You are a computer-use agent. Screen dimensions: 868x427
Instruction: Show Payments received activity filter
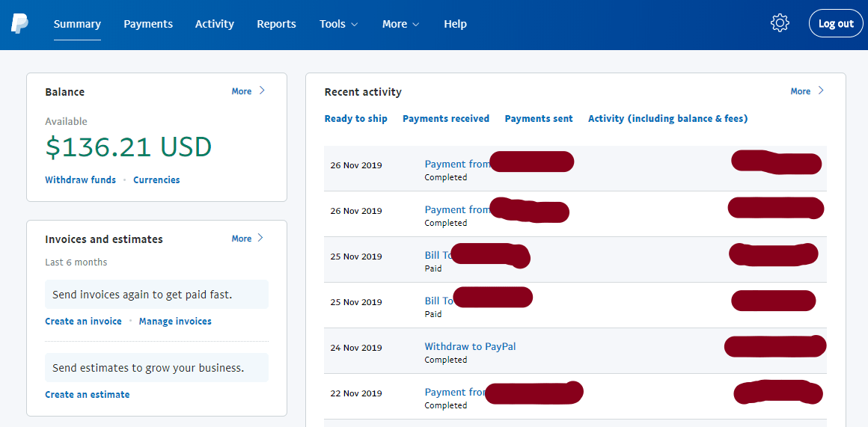pos(446,119)
